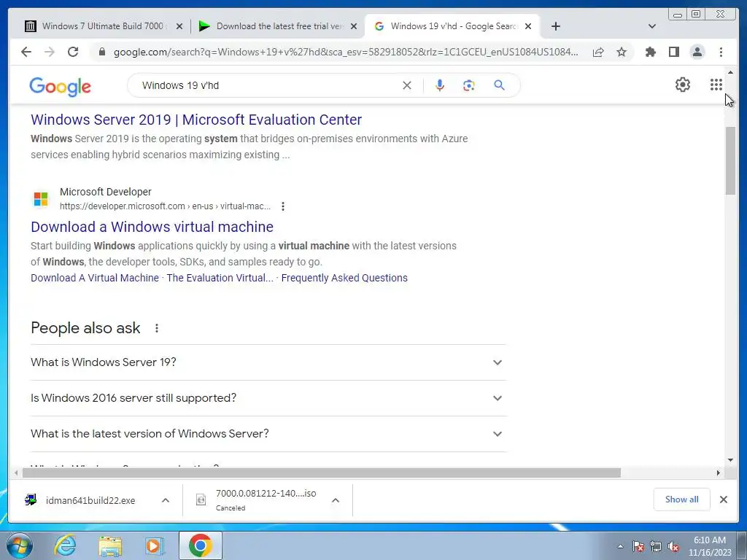Open the Chrome profile avatar menu
747x560 pixels.
pos(697,52)
